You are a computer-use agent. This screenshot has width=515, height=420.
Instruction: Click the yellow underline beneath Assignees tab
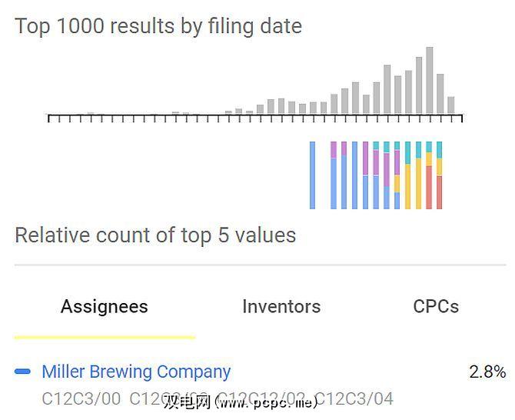coord(105,337)
